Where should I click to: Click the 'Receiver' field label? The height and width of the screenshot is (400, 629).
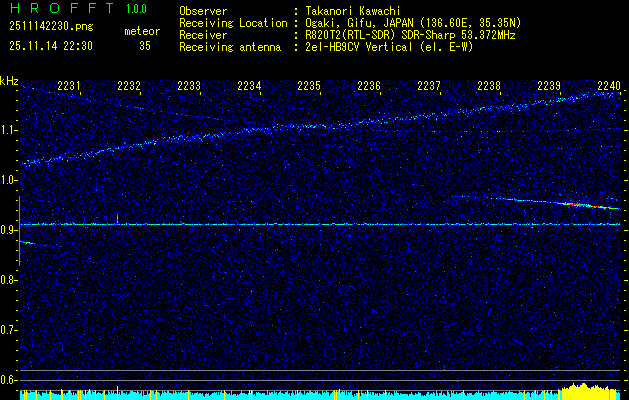tap(203, 35)
